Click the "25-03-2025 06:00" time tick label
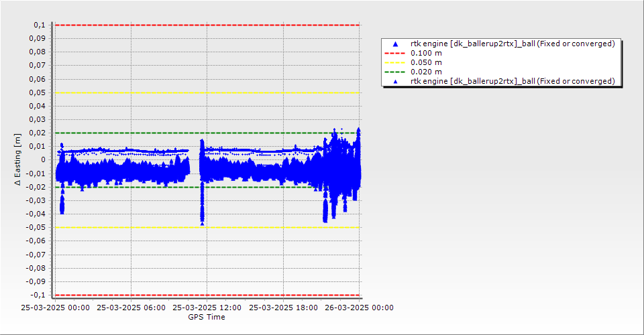The width and height of the screenshot is (644, 335). (131, 308)
